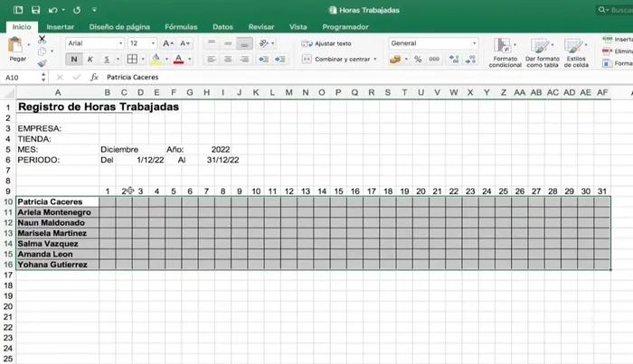
Task: Click the currency coins format icon
Action: (395, 60)
